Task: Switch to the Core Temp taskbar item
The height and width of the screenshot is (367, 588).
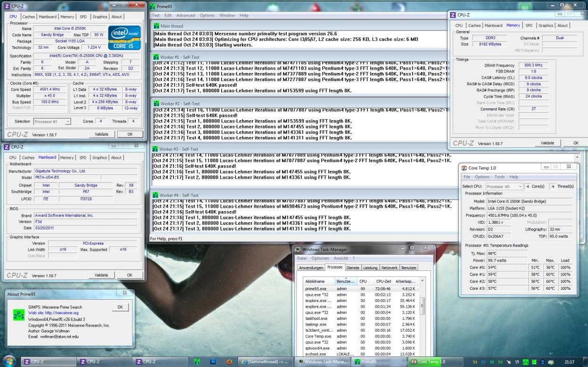Action: [x=436, y=361]
